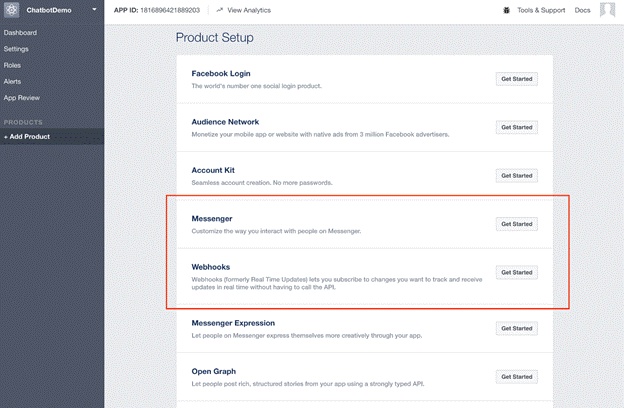Expand the ChatbotDemo app switcher dropdown arrow
This screenshot has height=408, width=624.
point(94,10)
